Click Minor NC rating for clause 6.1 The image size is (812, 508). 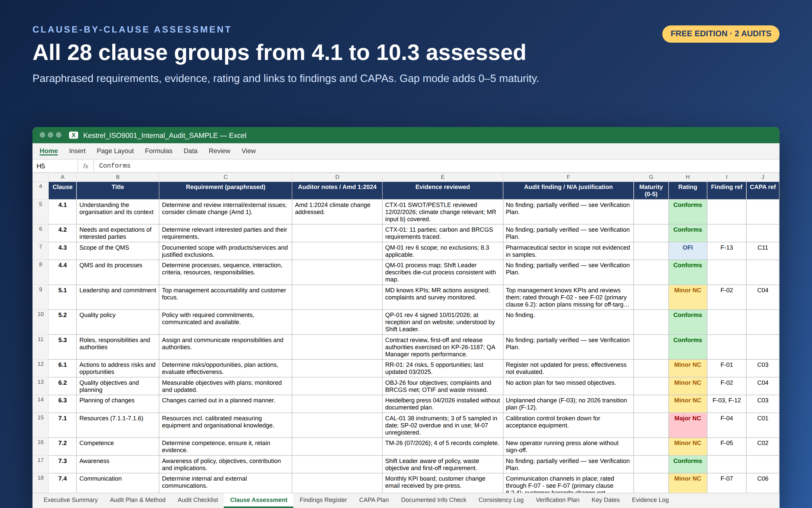[x=687, y=368]
